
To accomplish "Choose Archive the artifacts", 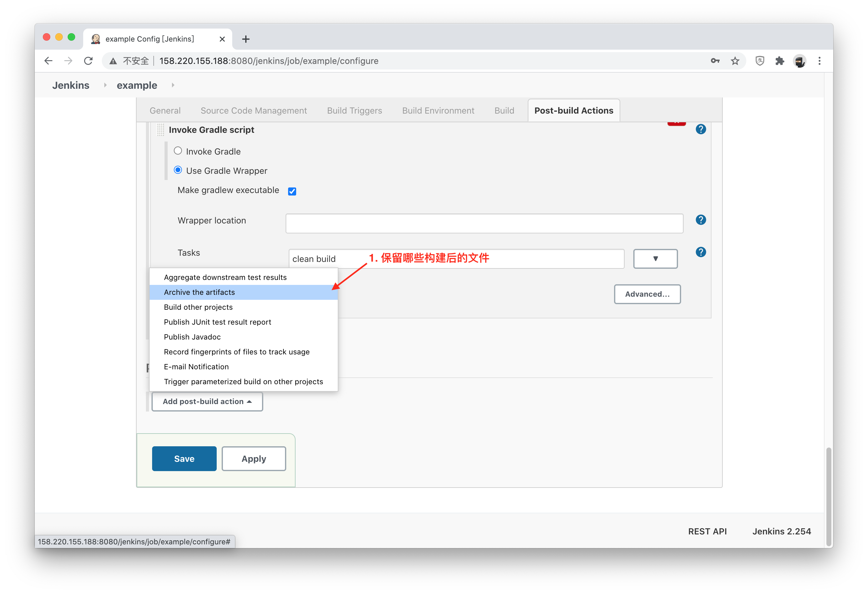I will click(x=243, y=292).
